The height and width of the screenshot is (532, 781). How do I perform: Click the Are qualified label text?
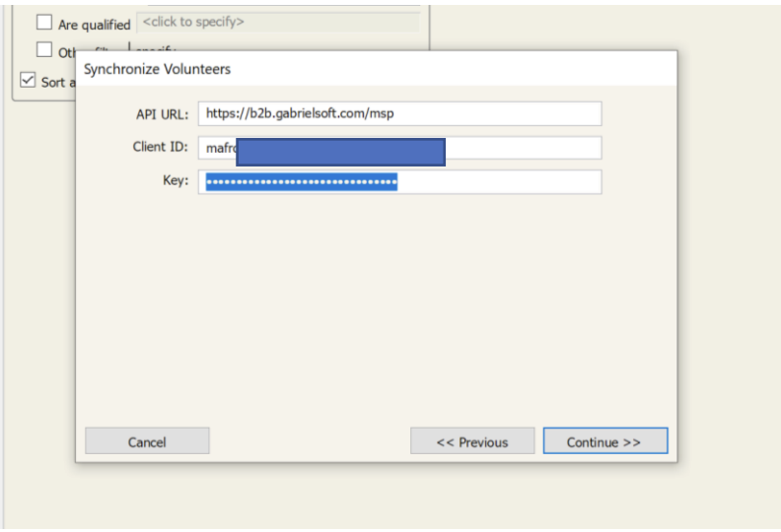point(94,25)
